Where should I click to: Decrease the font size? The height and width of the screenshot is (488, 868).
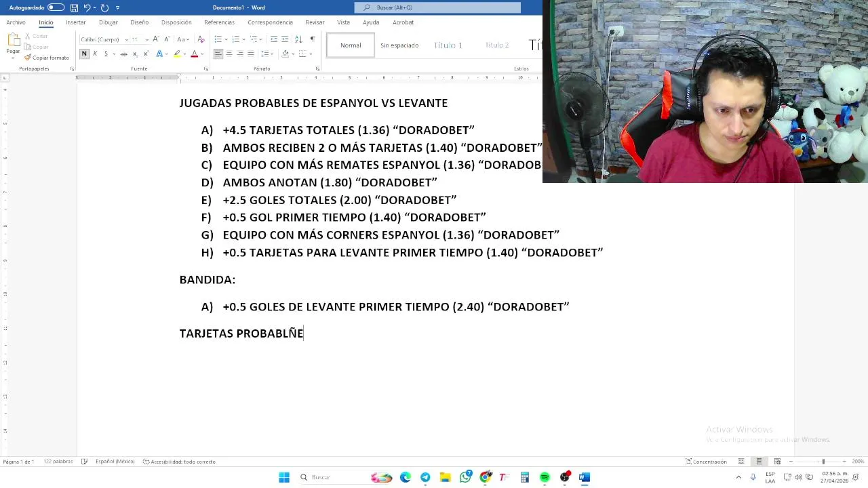pos(166,39)
